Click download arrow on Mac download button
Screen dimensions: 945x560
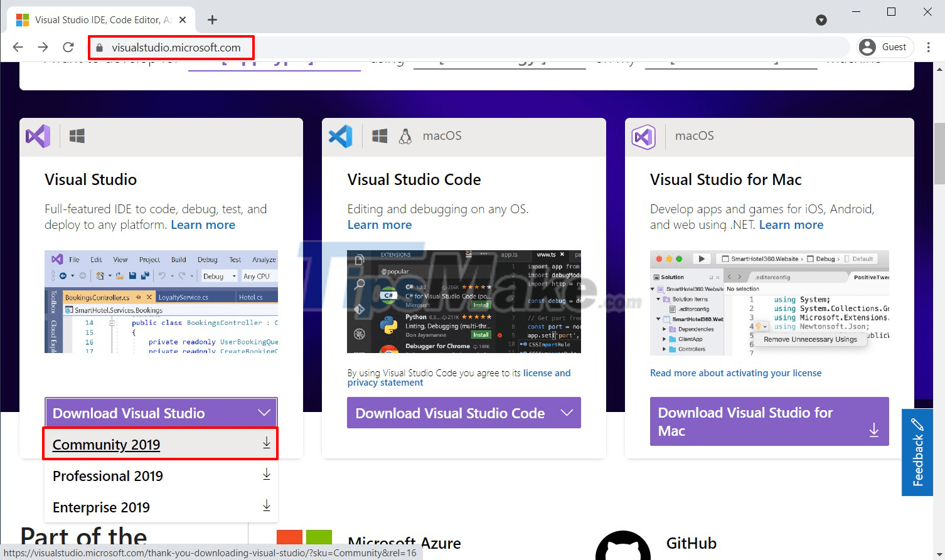873,430
